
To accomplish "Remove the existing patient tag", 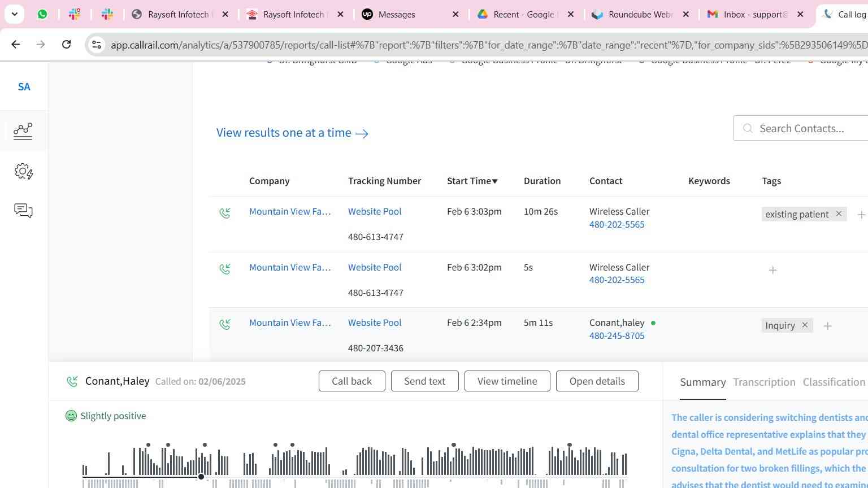I will tap(839, 213).
